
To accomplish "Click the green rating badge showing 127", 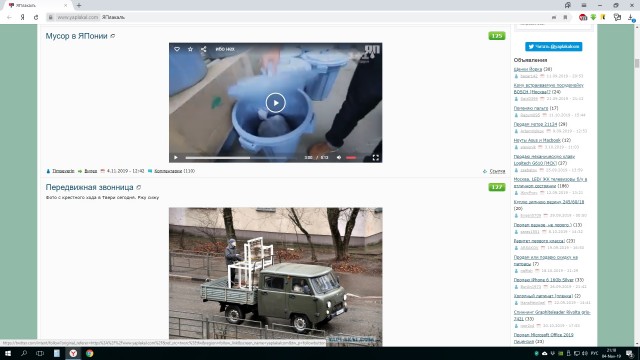I will pyautogui.click(x=497, y=187).
